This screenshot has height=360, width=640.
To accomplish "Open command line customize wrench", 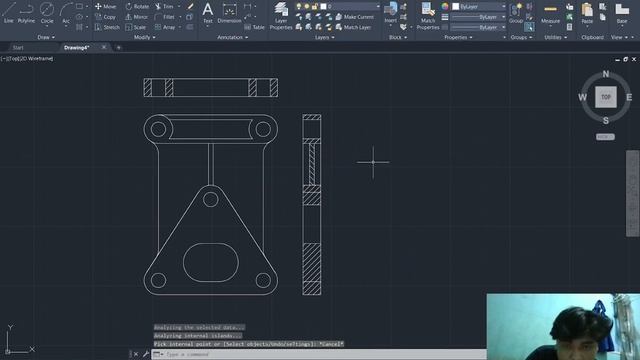I will 145,354.
